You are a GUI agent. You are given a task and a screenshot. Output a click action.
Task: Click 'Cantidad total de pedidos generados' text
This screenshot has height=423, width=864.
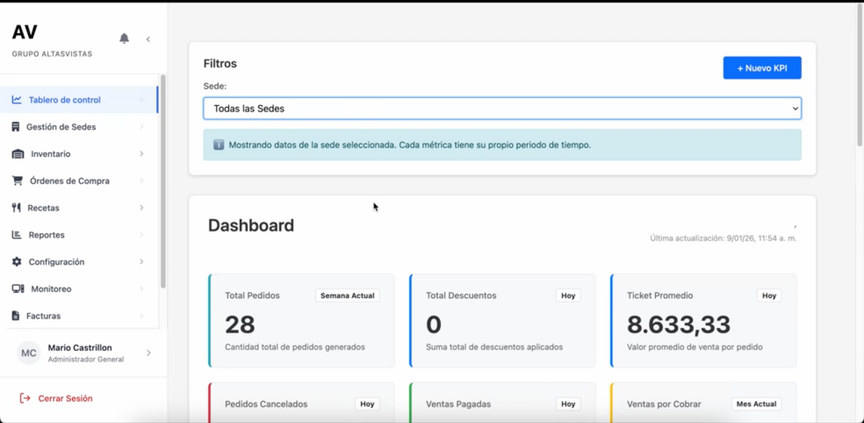295,347
